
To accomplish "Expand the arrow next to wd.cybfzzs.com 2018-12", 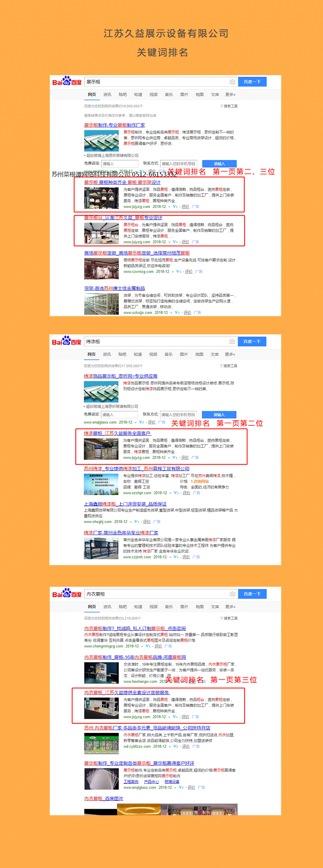I will pos(170,747).
